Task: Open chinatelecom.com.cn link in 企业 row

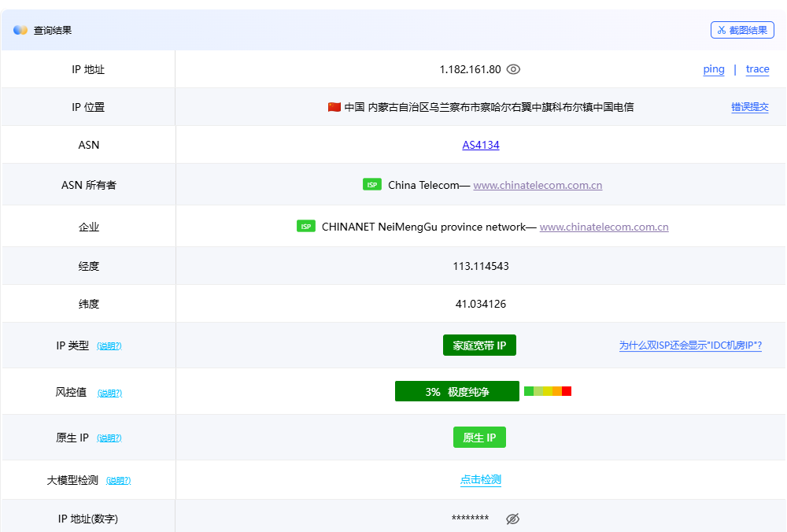Action: (x=604, y=227)
